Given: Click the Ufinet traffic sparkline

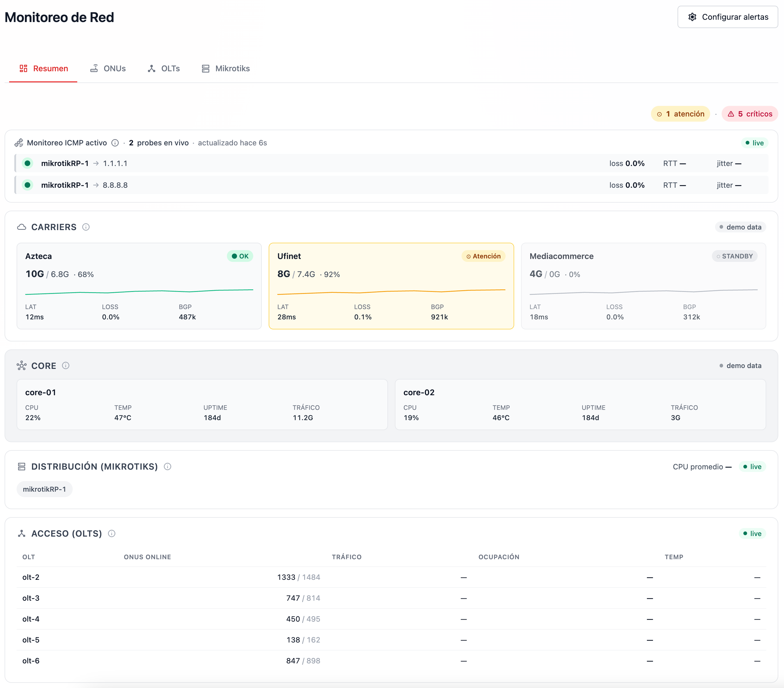Looking at the screenshot, I should point(391,292).
